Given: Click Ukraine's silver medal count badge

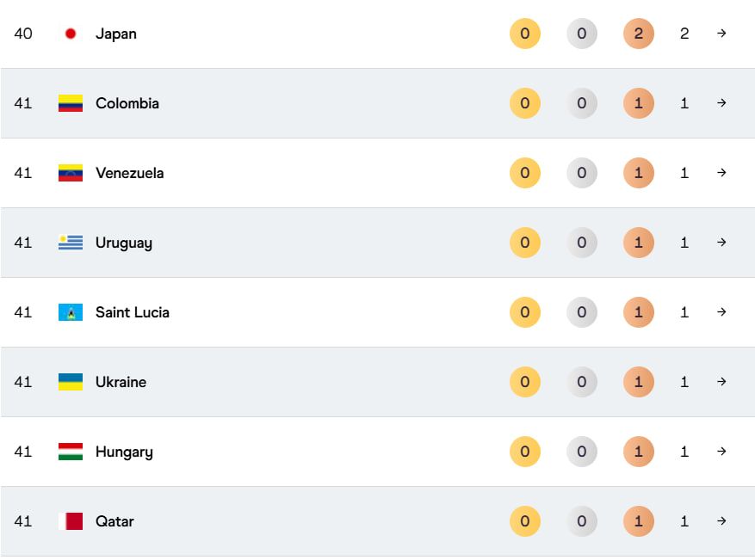Looking at the screenshot, I should point(581,382).
